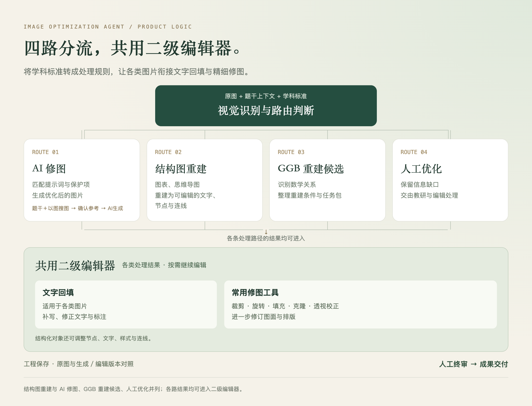Click the text 匹配提示词与保护项
Screen dimensions: 532x406
pyautogui.click(x=61, y=185)
